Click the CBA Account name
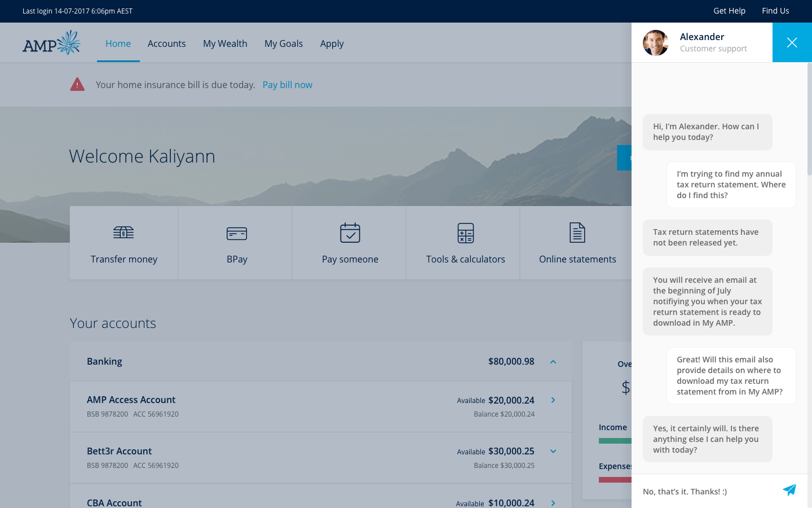Viewport: 812px width, 508px height. click(x=114, y=502)
